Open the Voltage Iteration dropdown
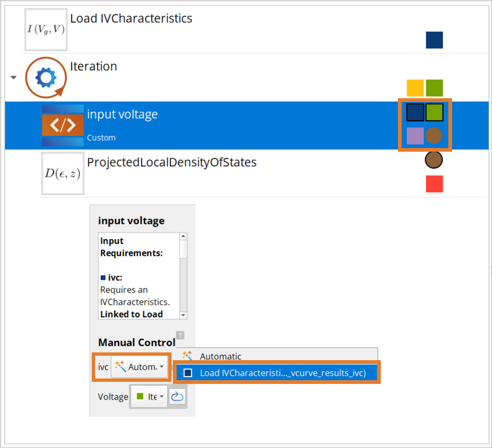Image resolution: width=492 pixels, height=448 pixels. tap(149, 396)
